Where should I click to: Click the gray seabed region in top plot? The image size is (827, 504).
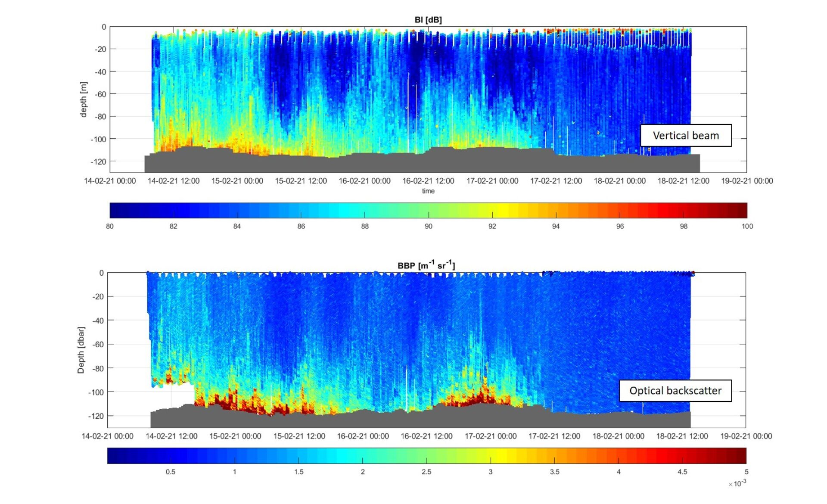[388, 162]
